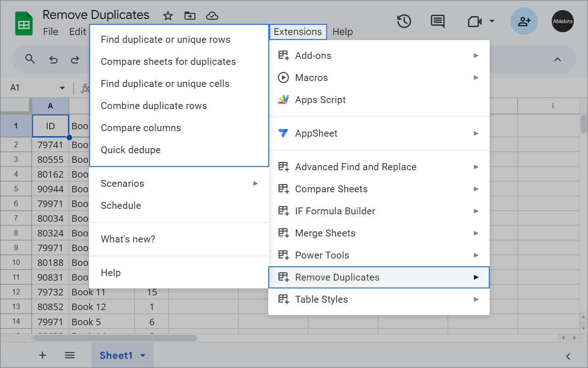Click the Share add-person button

(x=524, y=21)
